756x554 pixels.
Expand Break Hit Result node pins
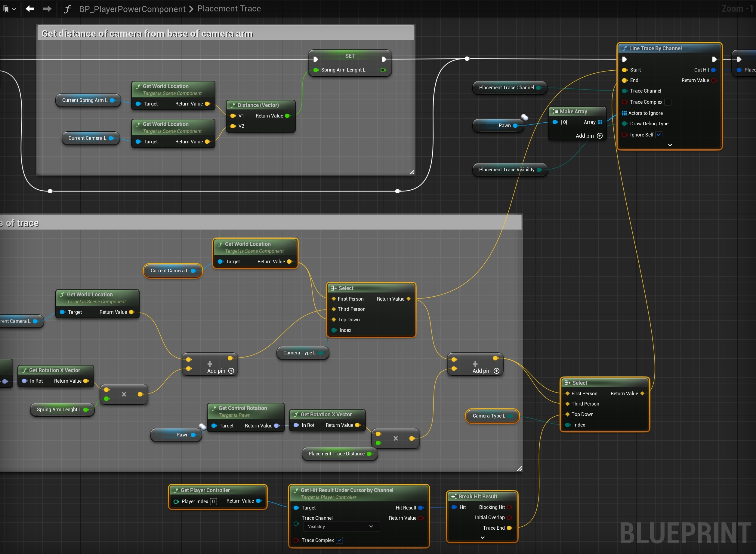coord(482,537)
